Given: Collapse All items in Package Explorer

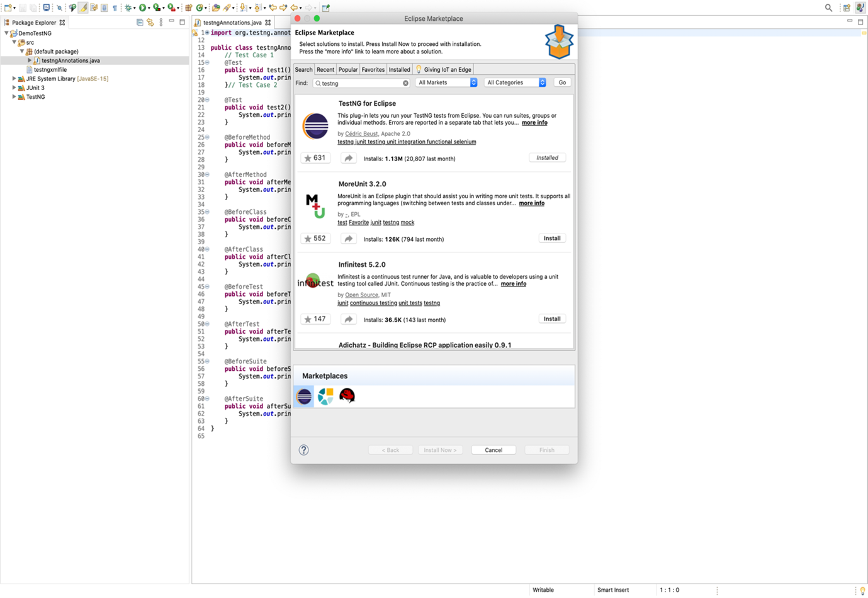Looking at the screenshot, I should click(x=139, y=22).
